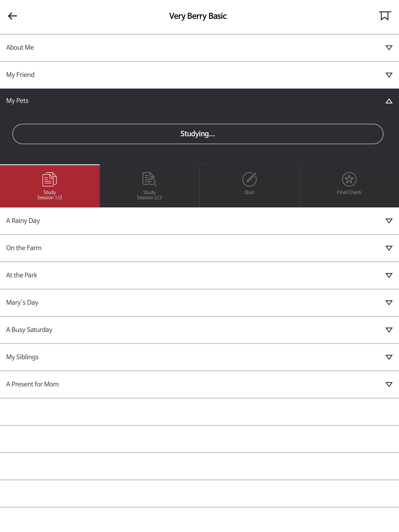This screenshot has height=532, width=399.
Task: Expand the About Me section arrow
Action: click(x=389, y=48)
